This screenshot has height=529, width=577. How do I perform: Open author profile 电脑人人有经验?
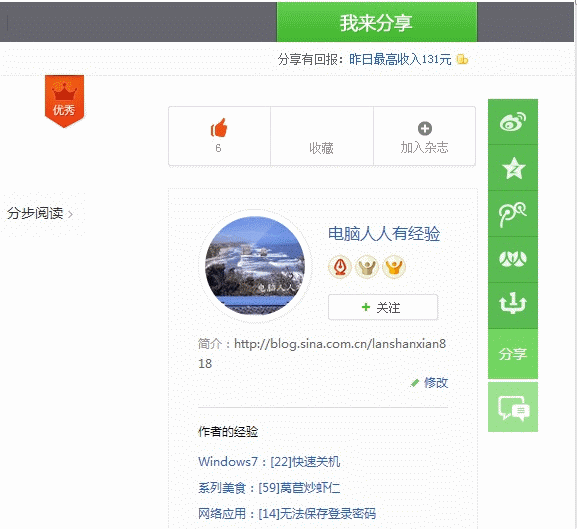pyautogui.click(x=384, y=234)
